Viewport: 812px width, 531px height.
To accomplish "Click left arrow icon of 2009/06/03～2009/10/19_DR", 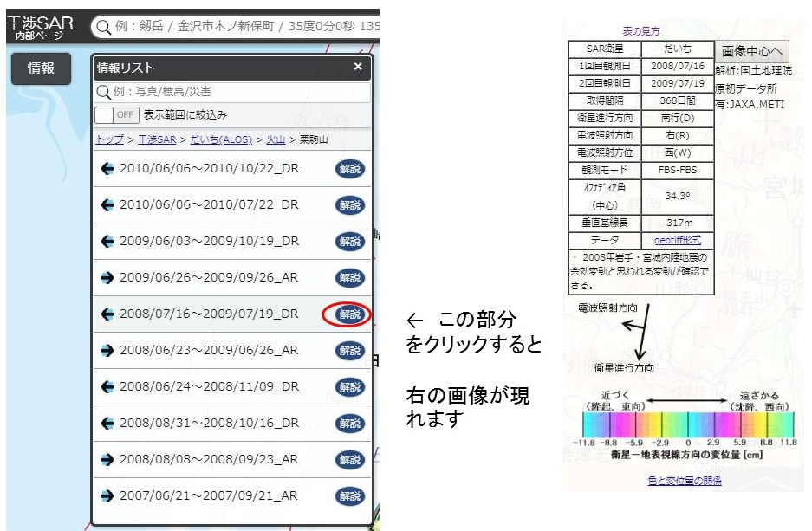I will [x=107, y=241].
